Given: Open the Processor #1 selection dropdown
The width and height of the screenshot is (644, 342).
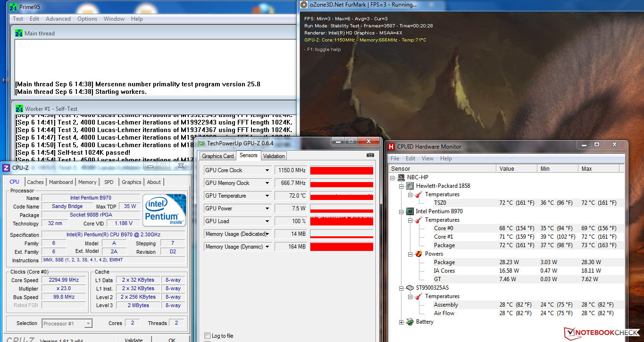Looking at the screenshot, I should coord(88,324).
